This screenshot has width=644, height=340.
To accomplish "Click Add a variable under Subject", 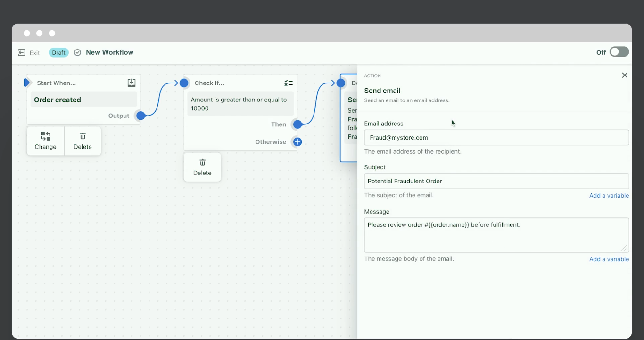I will tap(609, 195).
